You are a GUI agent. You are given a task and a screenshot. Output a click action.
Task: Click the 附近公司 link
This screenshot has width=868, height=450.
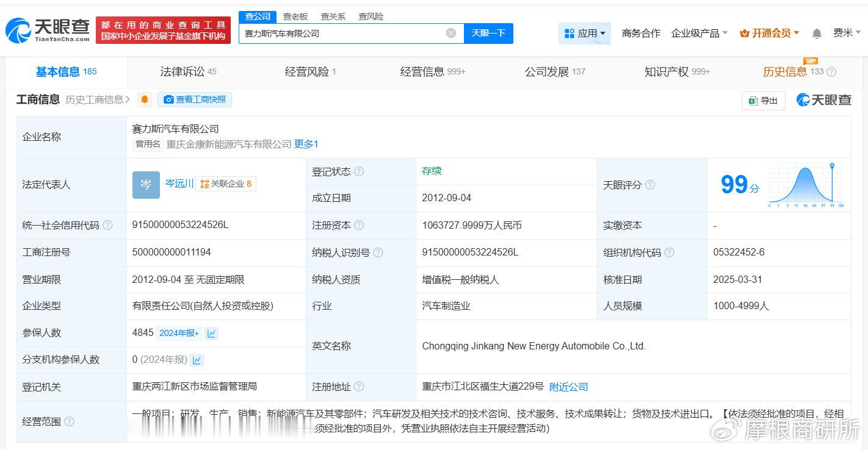568,387
